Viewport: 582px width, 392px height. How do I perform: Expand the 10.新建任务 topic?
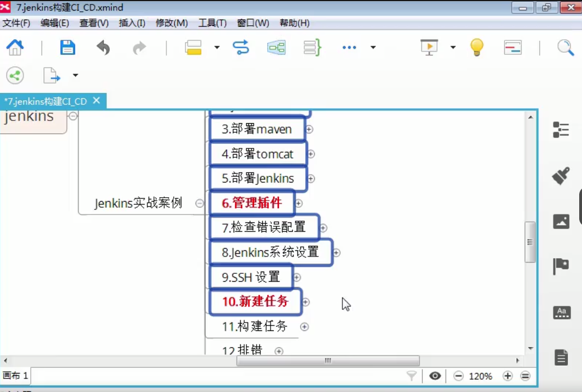(305, 302)
